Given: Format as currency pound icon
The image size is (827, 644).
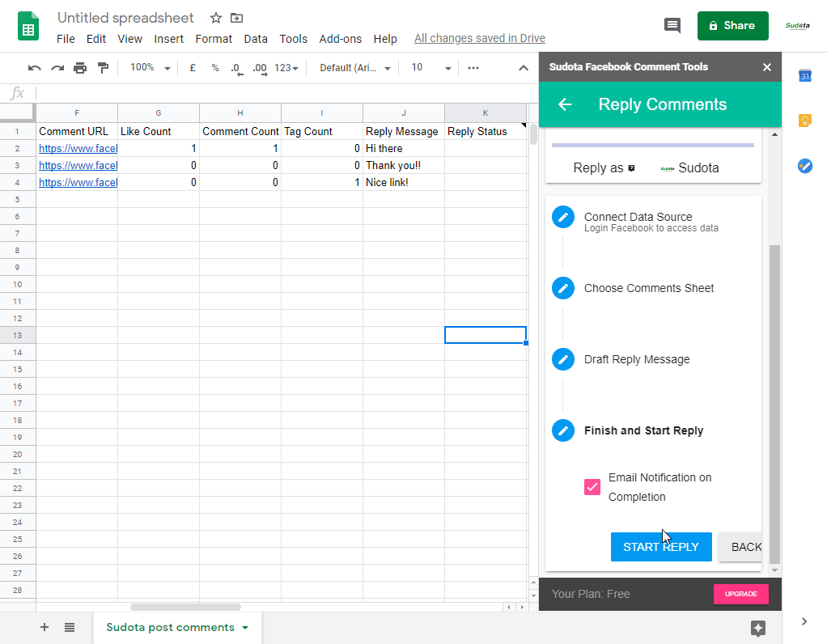Looking at the screenshot, I should coord(193,68).
